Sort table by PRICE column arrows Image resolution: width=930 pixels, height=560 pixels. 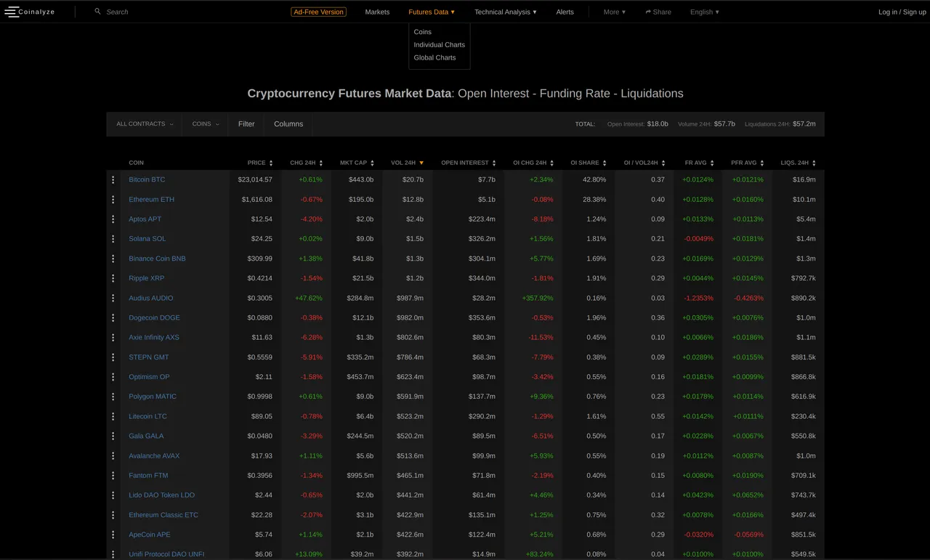click(x=271, y=163)
